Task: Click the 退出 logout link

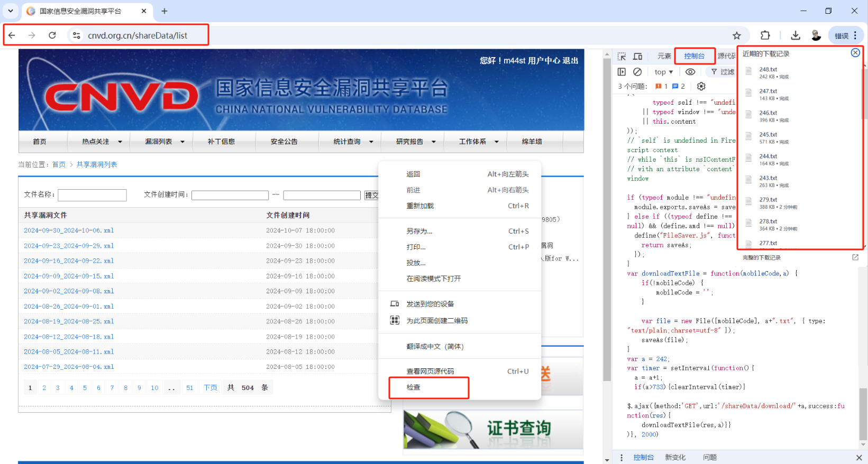Action: [x=570, y=61]
